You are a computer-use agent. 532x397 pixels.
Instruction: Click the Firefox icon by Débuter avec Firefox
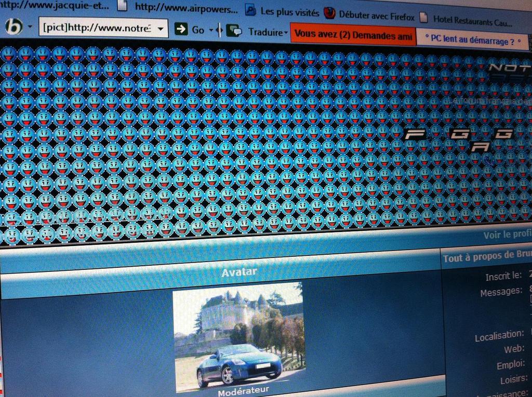click(329, 13)
